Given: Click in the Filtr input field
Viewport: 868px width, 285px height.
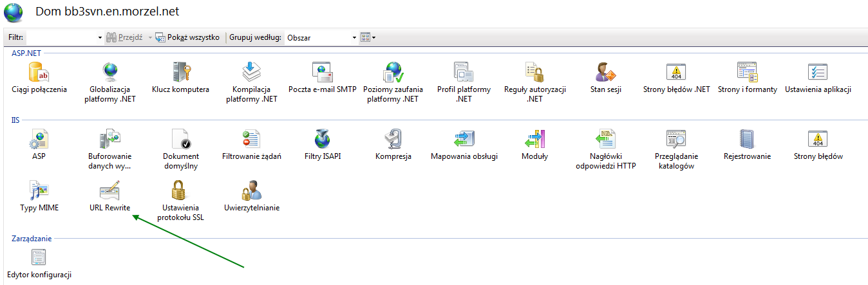Looking at the screenshot, I should (61, 37).
